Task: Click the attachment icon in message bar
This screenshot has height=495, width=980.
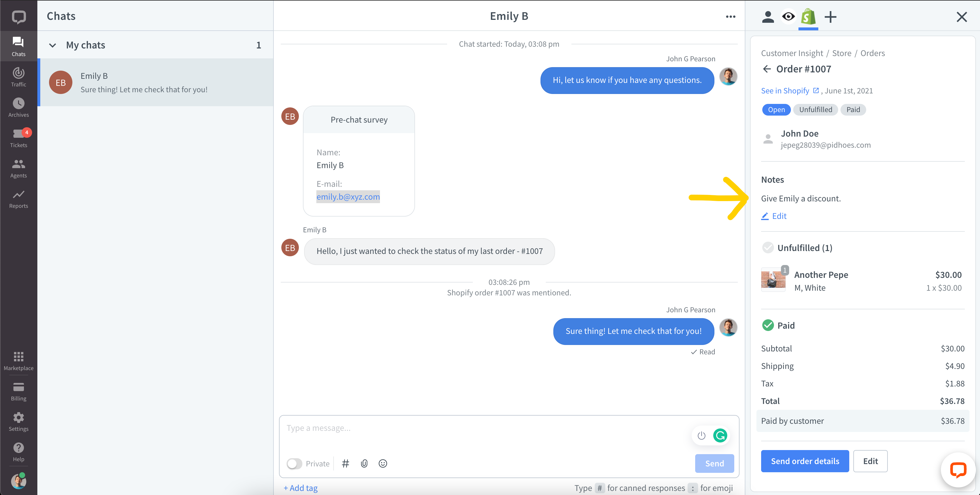Action: coord(365,463)
